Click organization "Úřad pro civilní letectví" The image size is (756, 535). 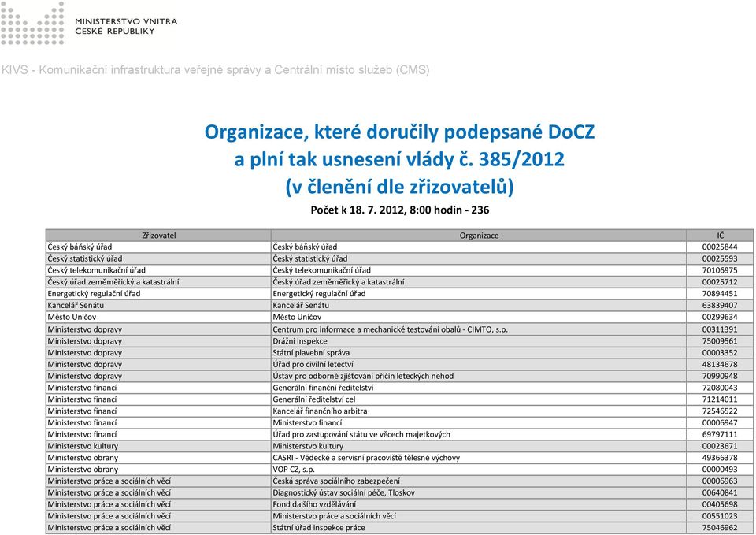tap(313, 364)
